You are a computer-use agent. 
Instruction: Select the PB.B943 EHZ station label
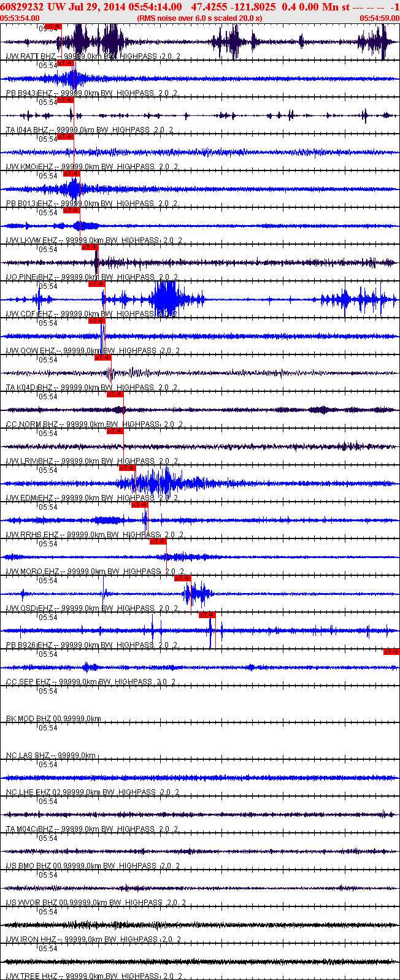coord(93,93)
